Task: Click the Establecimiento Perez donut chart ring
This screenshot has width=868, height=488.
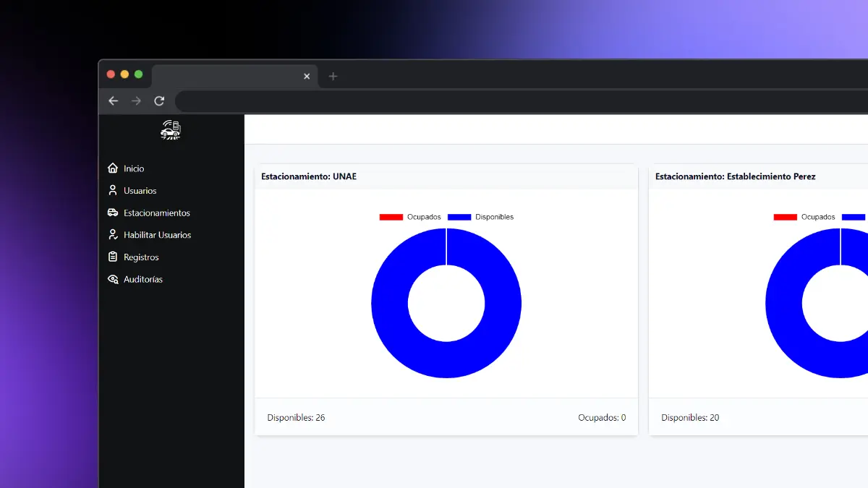Action: [785, 304]
